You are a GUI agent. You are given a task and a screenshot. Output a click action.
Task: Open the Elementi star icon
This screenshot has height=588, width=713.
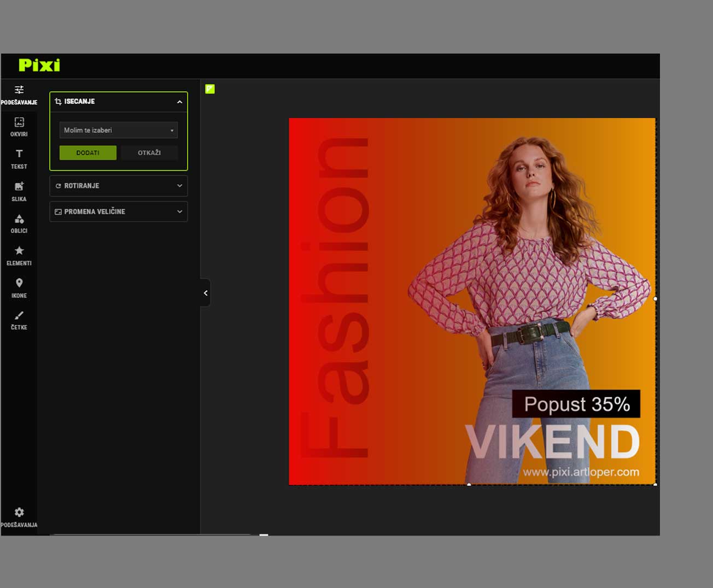19,255
